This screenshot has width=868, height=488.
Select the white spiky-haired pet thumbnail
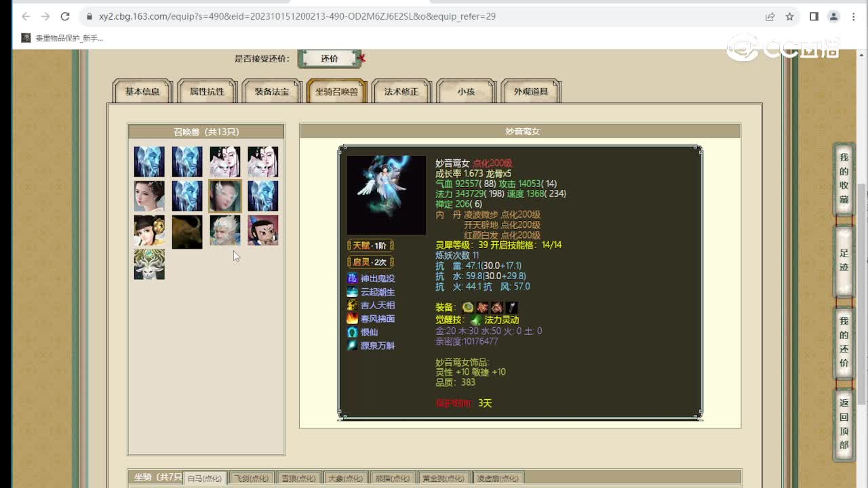pyautogui.click(x=225, y=230)
